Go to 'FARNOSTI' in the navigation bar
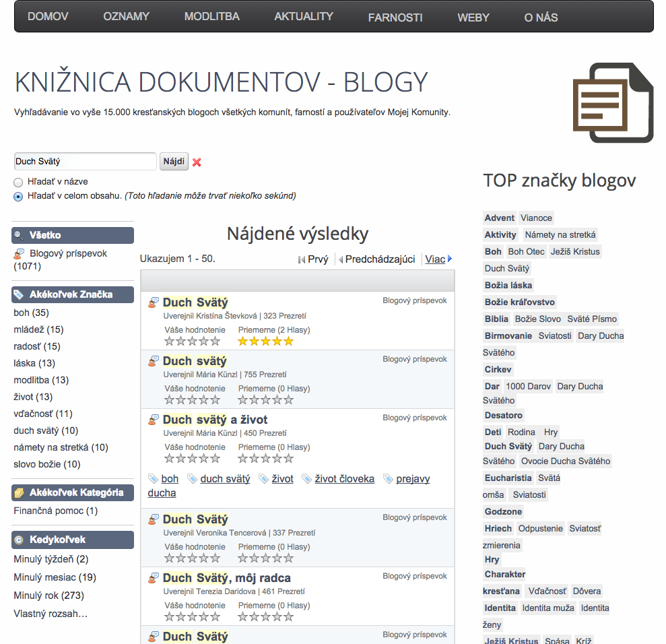 pos(395,18)
